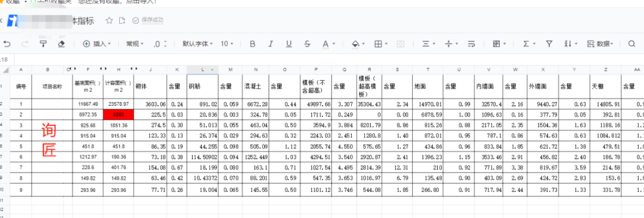Open the 数据 data menu
The height and width of the screenshot is (218, 644).
pyautogui.click(x=600, y=44)
